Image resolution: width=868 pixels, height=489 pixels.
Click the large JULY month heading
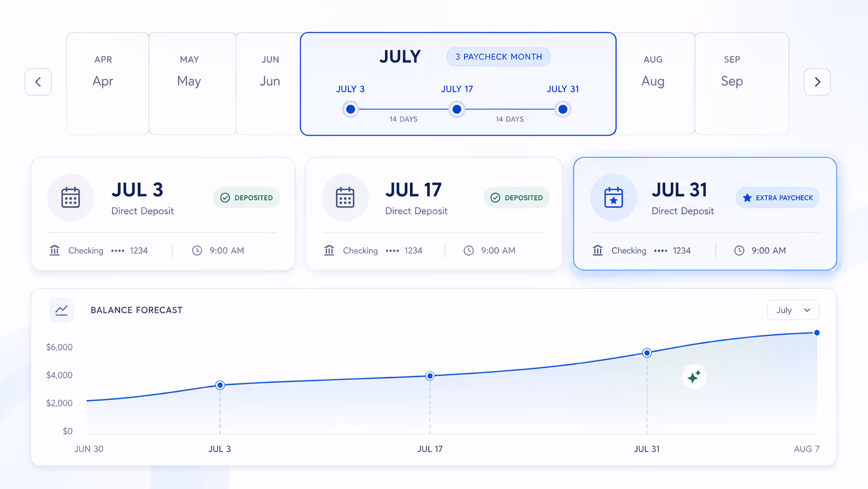tap(400, 57)
